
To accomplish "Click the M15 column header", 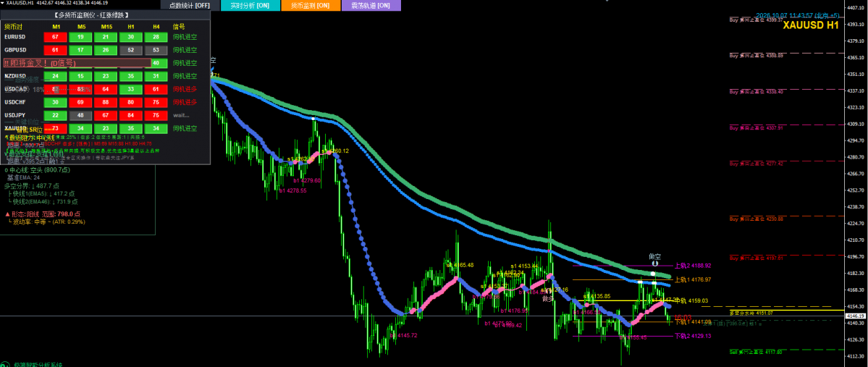I will 106,26.
